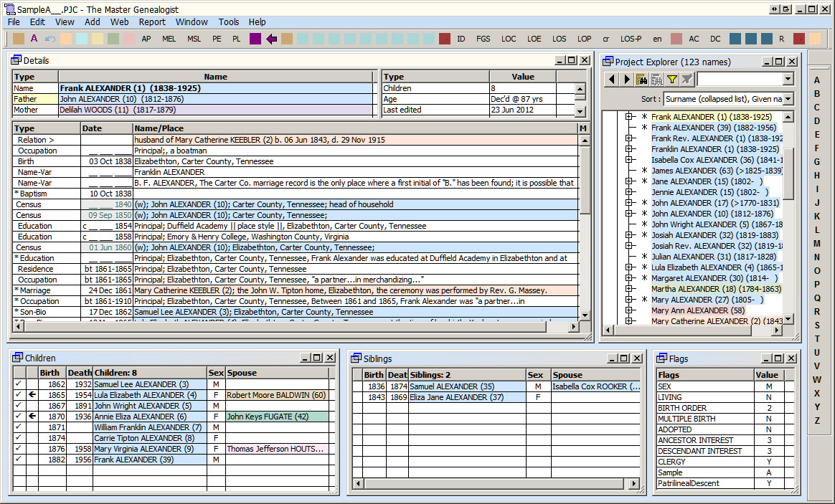Viewport: 835px width, 504px height.
Task: Open the Report menu
Action: 152,22
